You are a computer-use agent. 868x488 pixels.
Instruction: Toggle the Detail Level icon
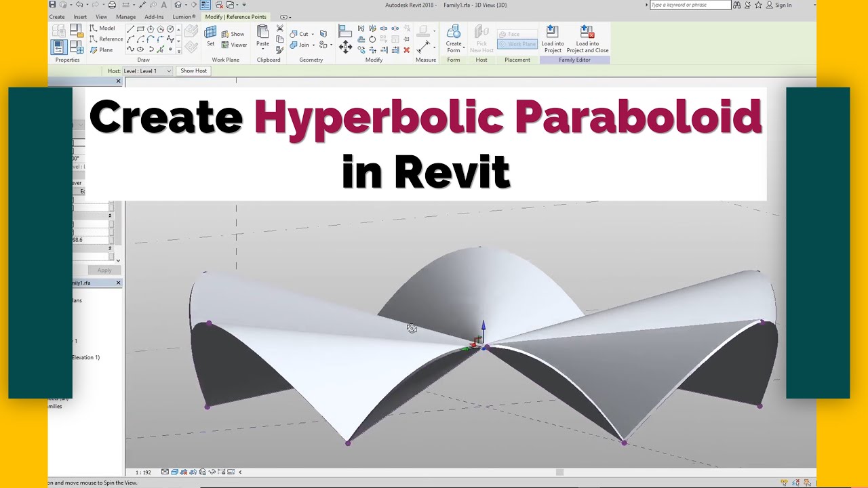point(165,472)
